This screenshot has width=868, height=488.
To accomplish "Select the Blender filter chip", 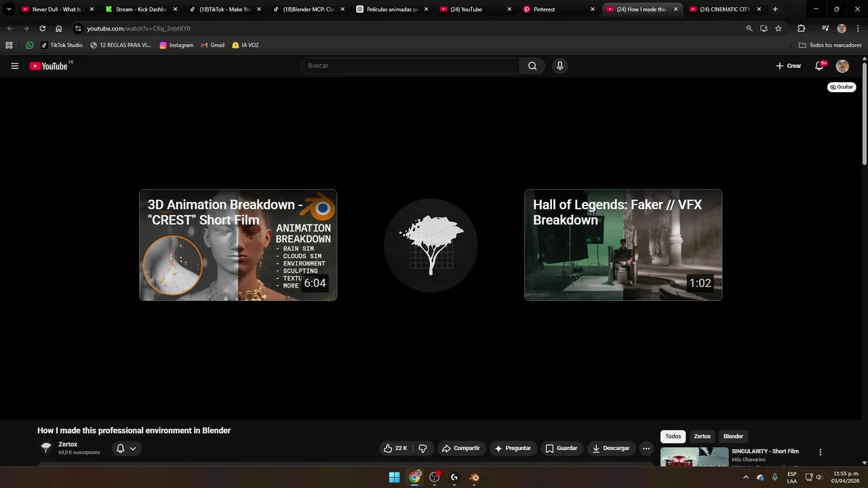I will (733, 436).
